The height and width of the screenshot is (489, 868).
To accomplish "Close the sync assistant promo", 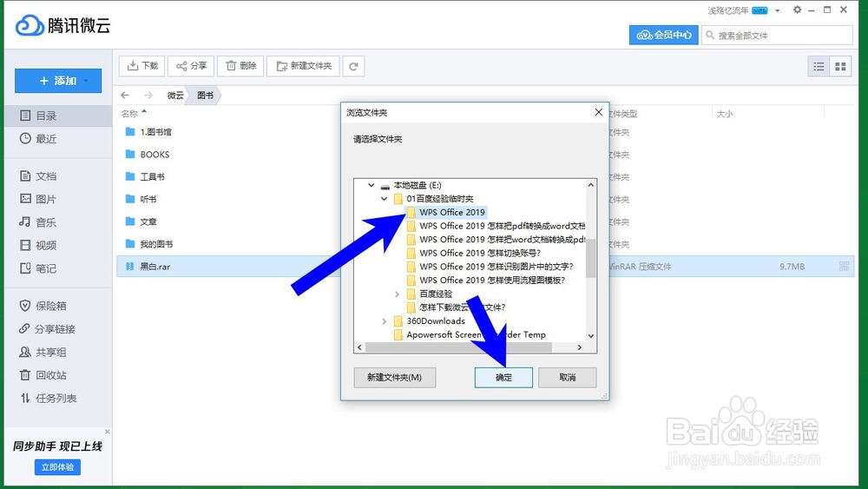I will point(108,432).
